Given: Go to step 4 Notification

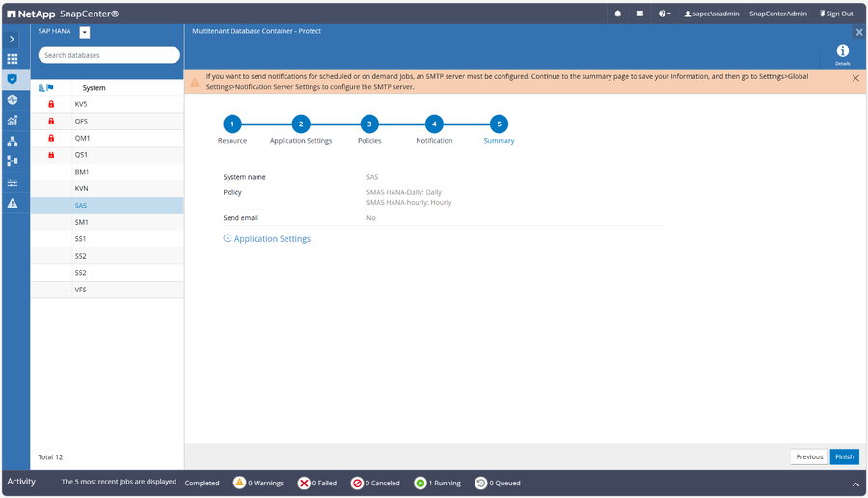Looking at the screenshot, I should [434, 124].
